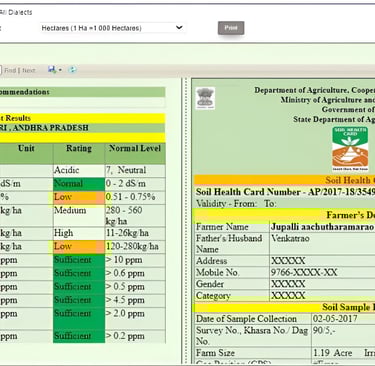This screenshot has height=366, width=375.
Task: Click the '> 4.5 ppm' cell
Action: point(135,300)
